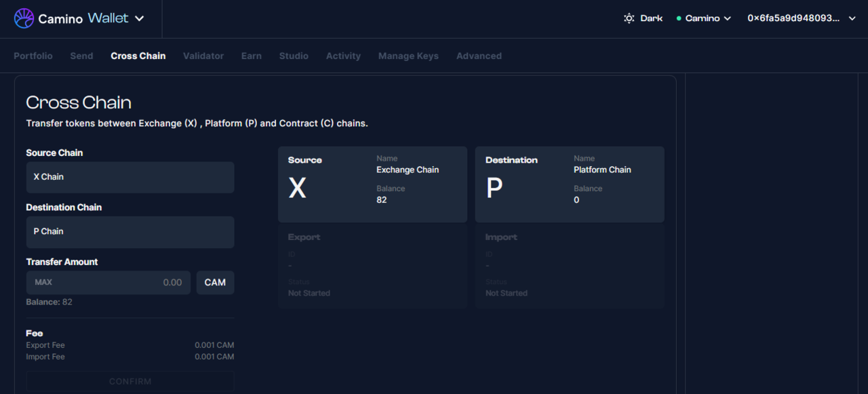Switch to the Portfolio tab
Screen dimensions: 868x394
pos(33,56)
